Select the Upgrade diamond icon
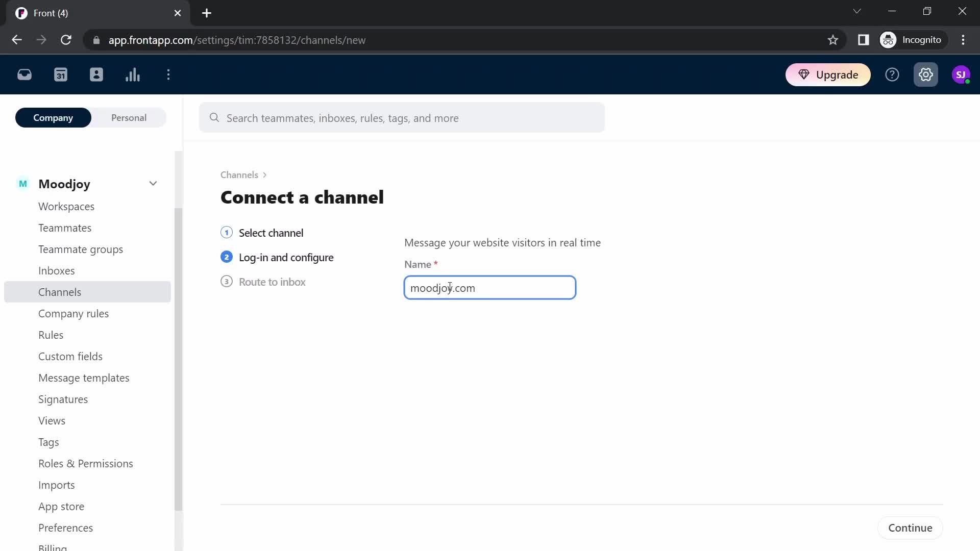This screenshot has height=551, width=980. point(805,74)
